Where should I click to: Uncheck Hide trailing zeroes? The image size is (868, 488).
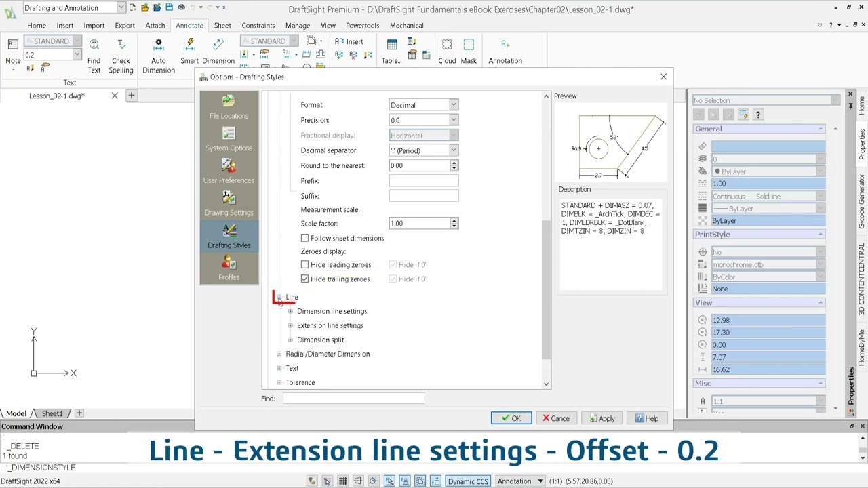[x=304, y=279]
